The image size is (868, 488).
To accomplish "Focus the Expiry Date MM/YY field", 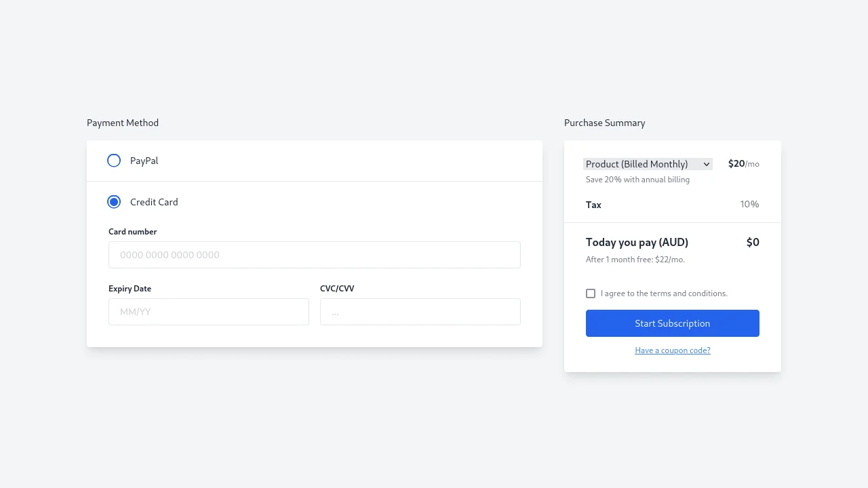I will [208, 311].
